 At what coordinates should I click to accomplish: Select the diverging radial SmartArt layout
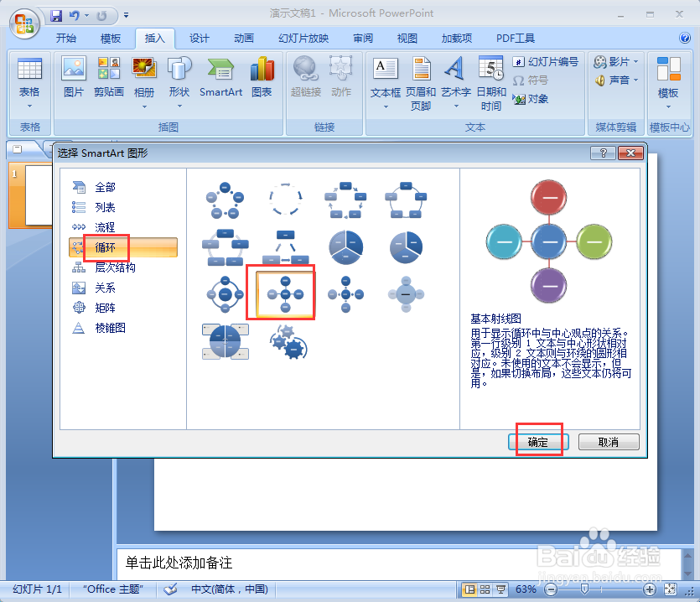[x=345, y=294]
